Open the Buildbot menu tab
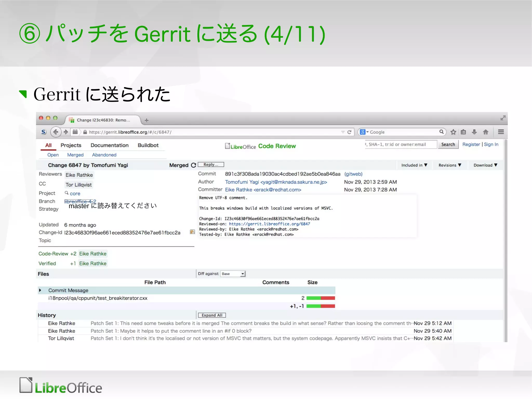Screen dimensions: 532x399 148,145
